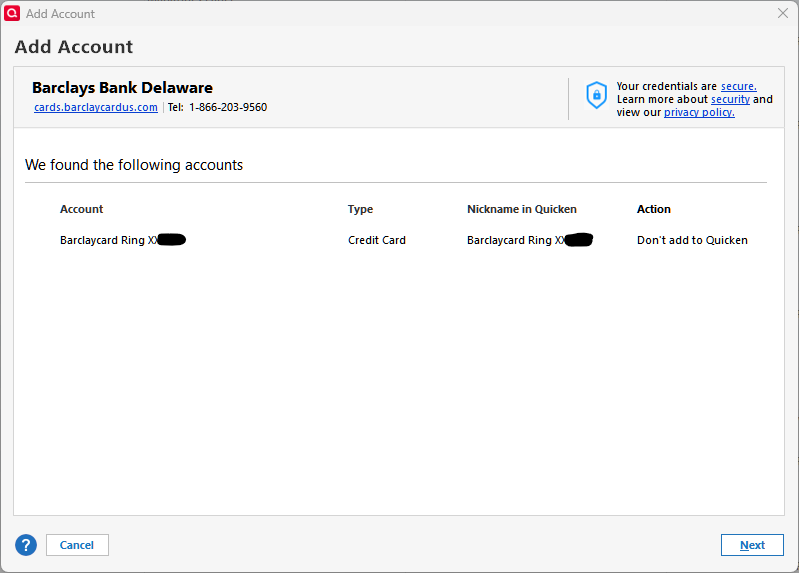Open the cards.barclaycardus.com link
799x573 pixels.
click(96, 107)
